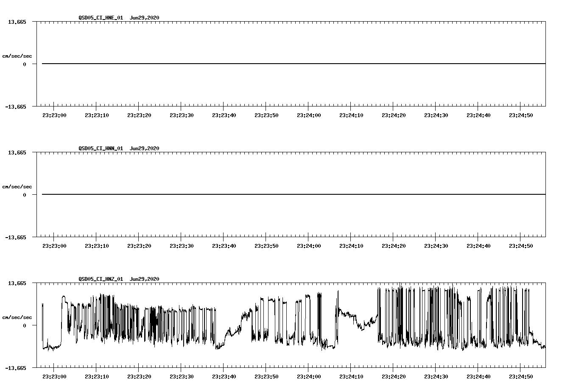Select 23:23:10 time label under HNN plot

point(97,246)
